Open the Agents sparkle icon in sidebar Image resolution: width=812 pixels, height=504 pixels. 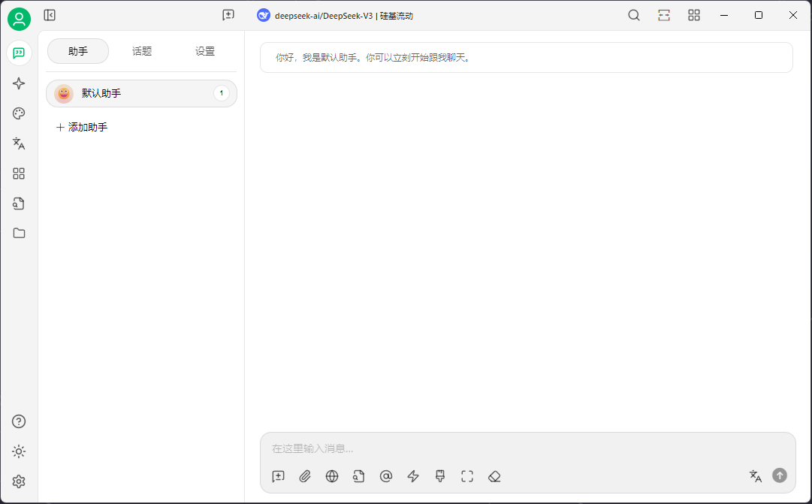point(19,83)
